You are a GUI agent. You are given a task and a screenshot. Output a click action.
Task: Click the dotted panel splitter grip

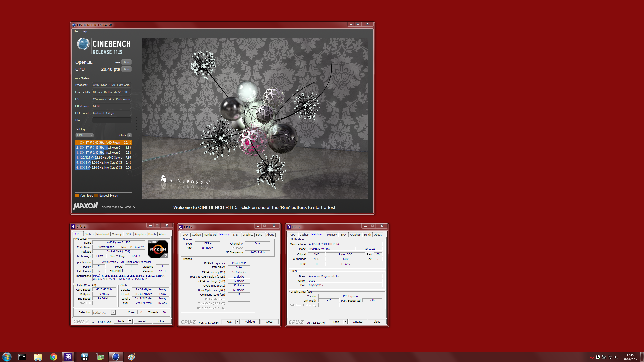point(136,123)
